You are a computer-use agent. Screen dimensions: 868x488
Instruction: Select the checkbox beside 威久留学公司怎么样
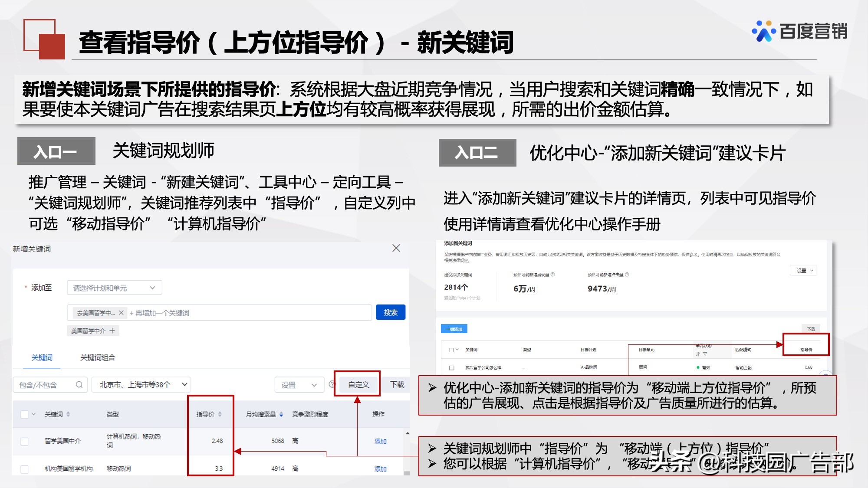[x=451, y=367]
